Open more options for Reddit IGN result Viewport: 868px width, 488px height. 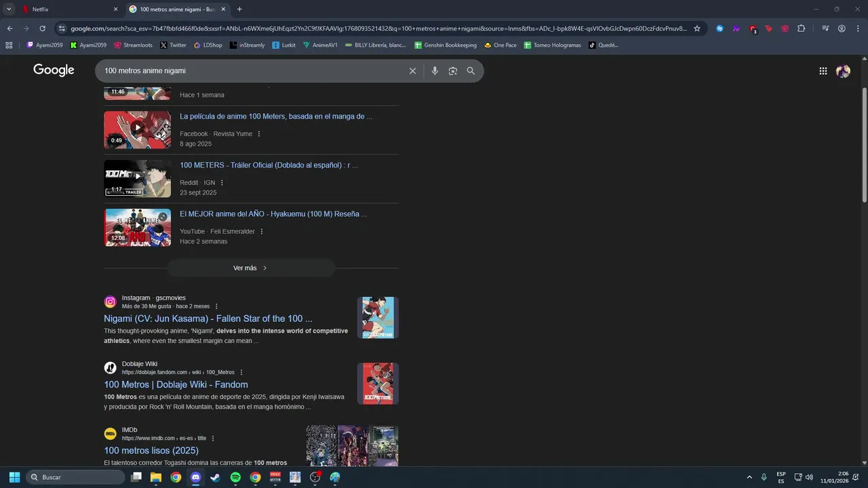point(222,183)
